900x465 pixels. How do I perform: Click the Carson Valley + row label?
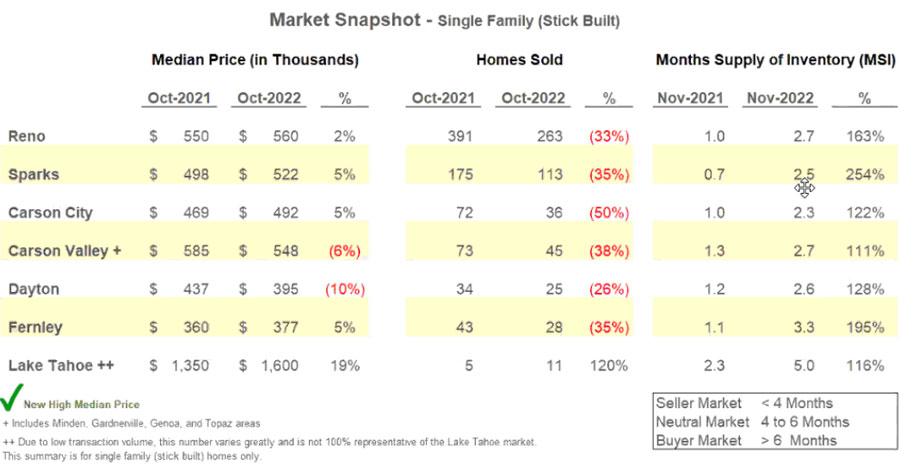tap(63, 251)
